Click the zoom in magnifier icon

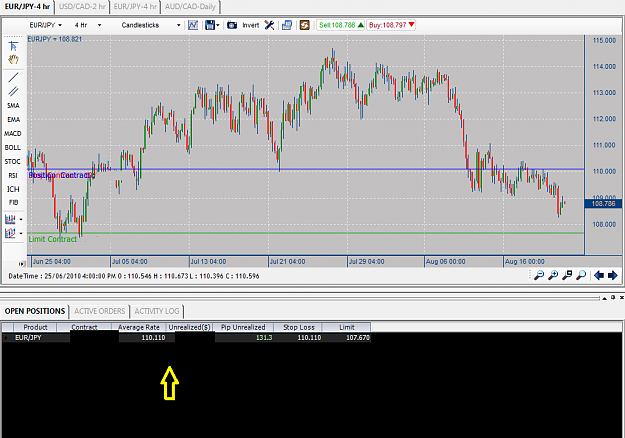pyautogui.click(x=553, y=275)
